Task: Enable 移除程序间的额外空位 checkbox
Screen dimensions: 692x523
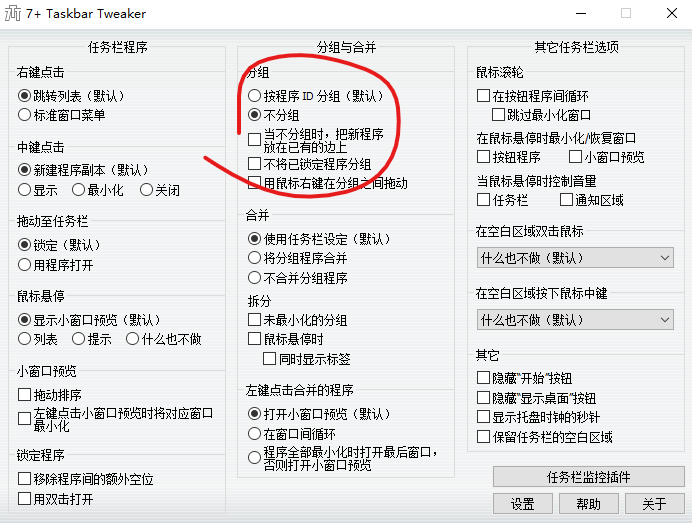Action: (25, 479)
